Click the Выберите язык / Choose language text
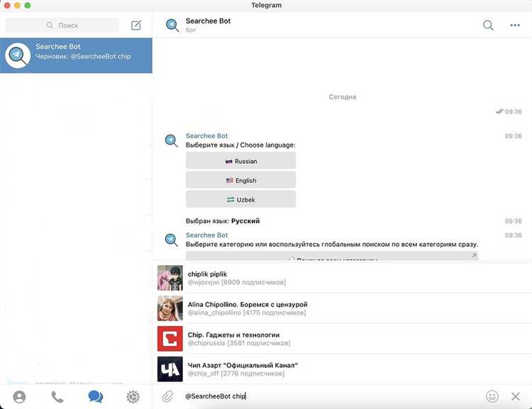This screenshot has height=409, width=532. click(240, 145)
